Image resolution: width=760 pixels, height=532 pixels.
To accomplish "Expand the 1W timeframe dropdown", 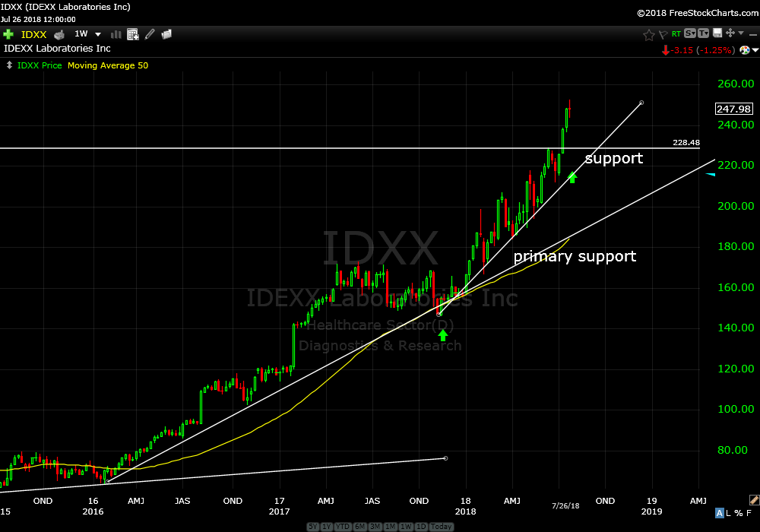I will tap(98, 34).
